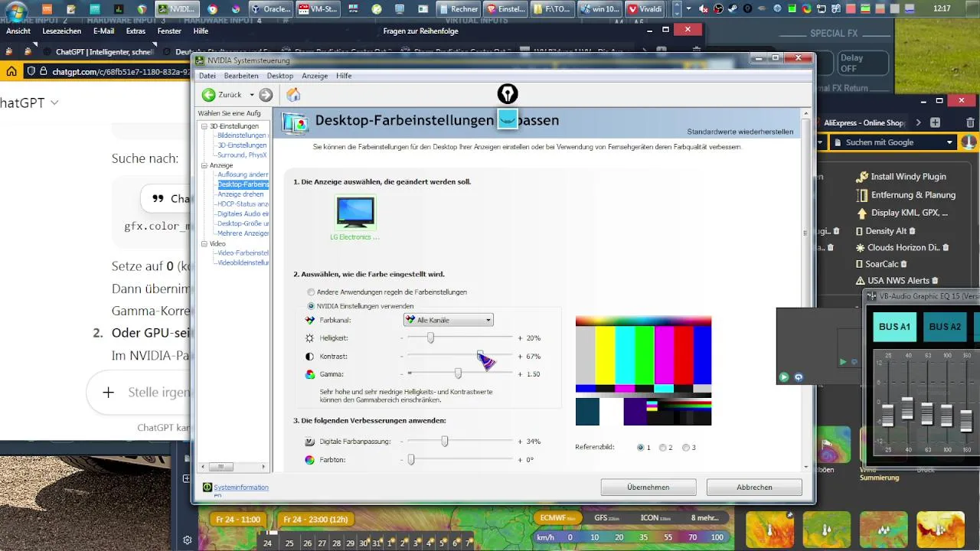Click the Abbrechen button
980x551 pixels.
(x=754, y=487)
